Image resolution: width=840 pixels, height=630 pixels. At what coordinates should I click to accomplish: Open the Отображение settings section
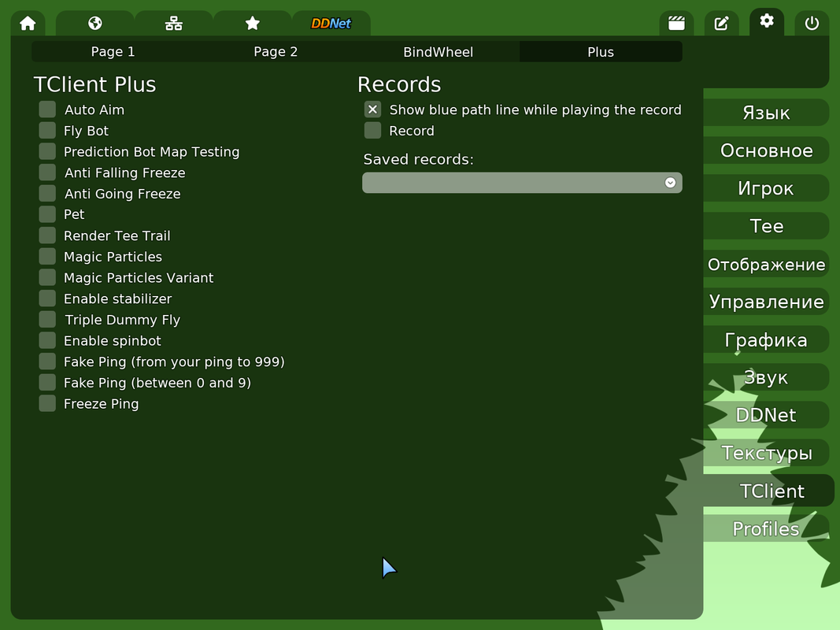click(766, 264)
